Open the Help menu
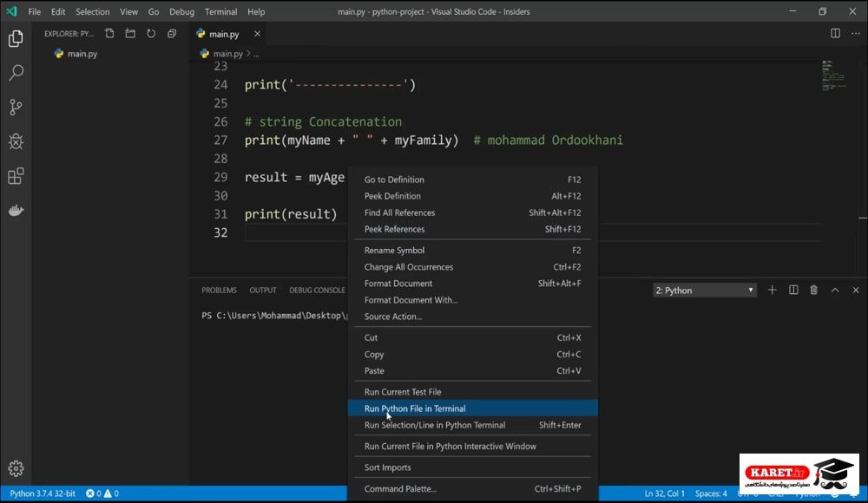This screenshot has width=868, height=503. click(256, 11)
